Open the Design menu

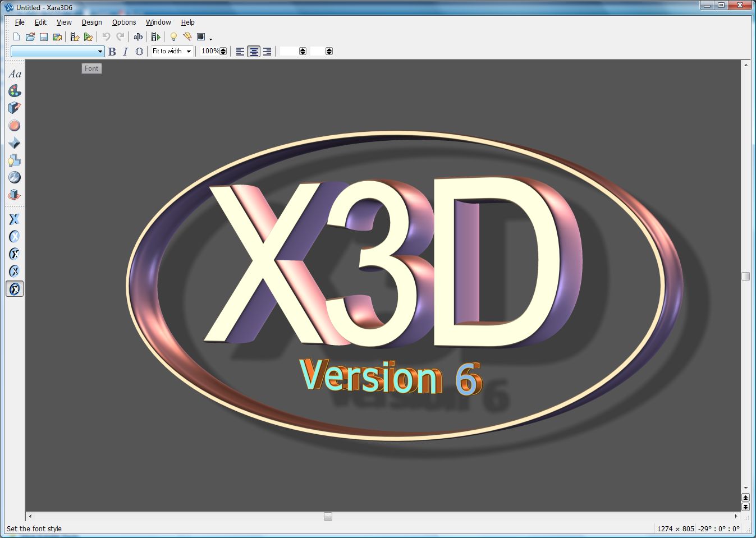pos(91,22)
